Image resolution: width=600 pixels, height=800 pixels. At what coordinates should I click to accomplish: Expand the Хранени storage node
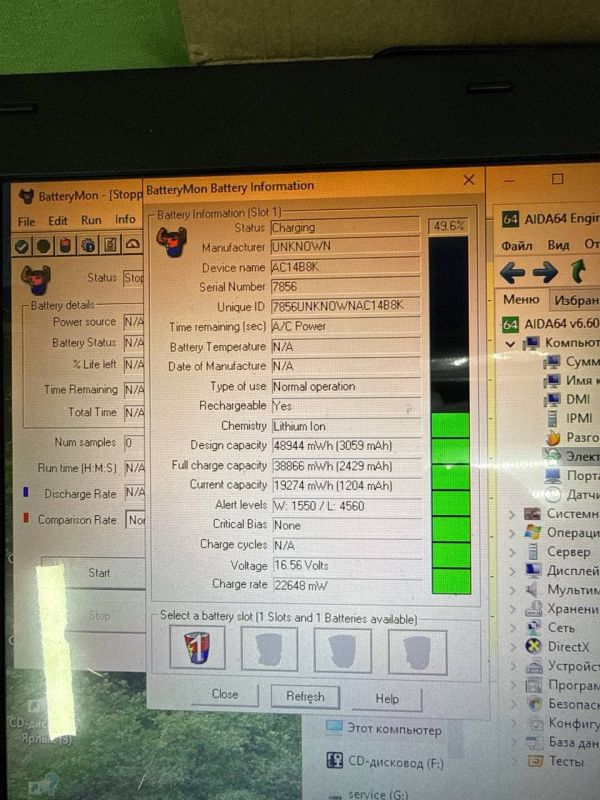pos(513,609)
